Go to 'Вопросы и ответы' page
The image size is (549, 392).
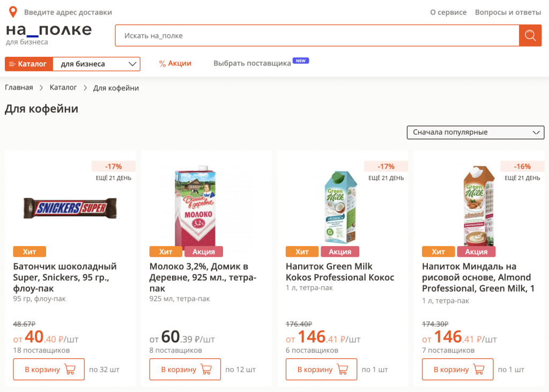(508, 12)
